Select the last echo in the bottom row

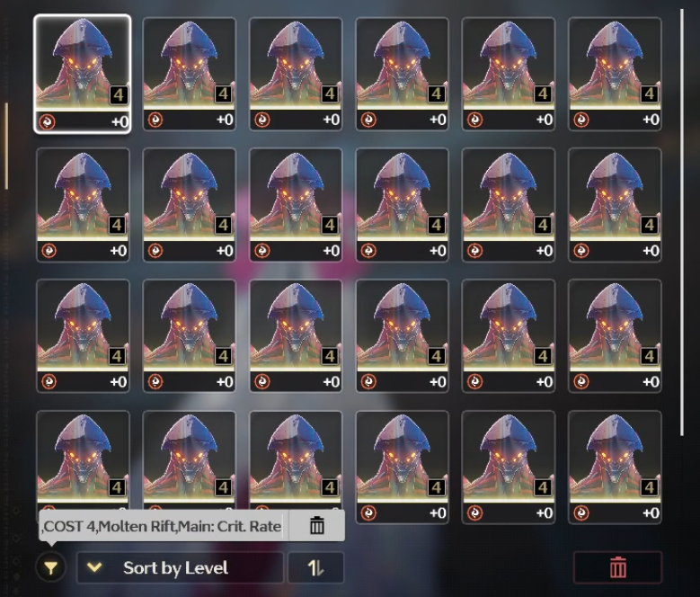pyautogui.click(x=615, y=467)
